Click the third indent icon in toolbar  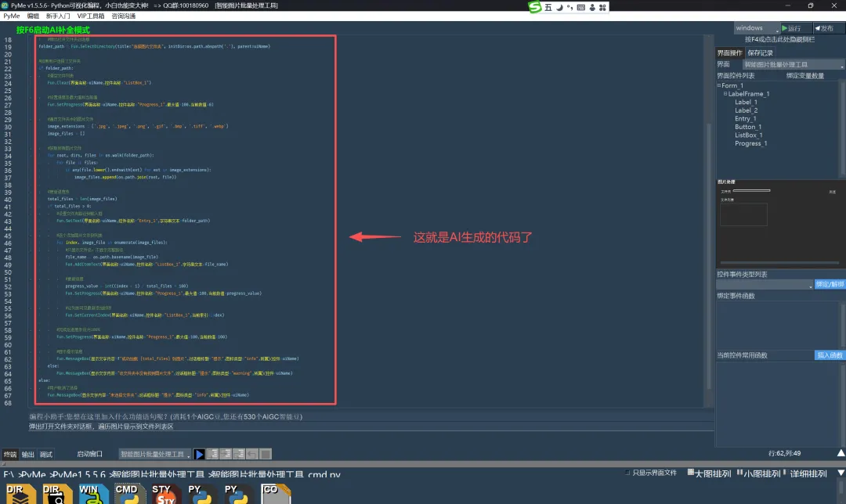click(238, 455)
